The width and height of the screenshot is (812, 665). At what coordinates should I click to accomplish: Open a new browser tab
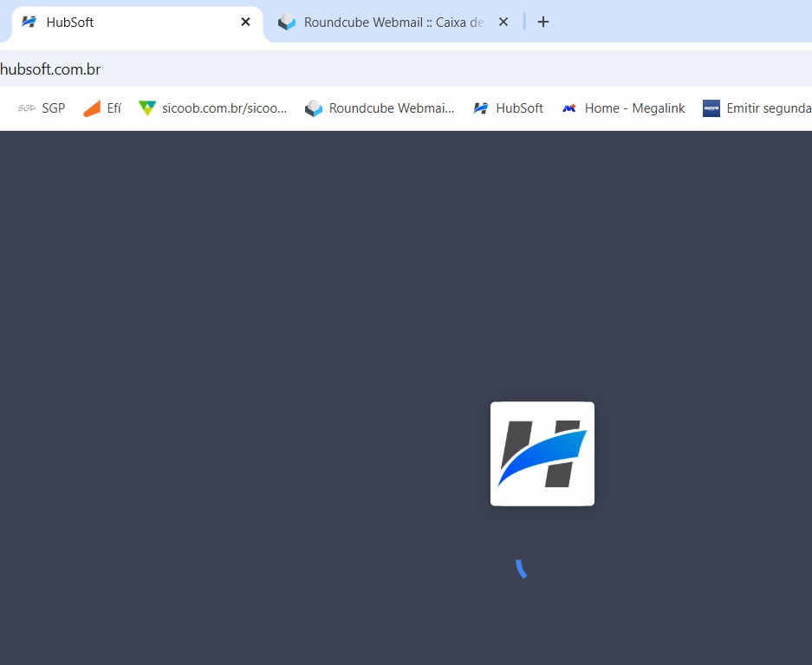click(542, 22)
